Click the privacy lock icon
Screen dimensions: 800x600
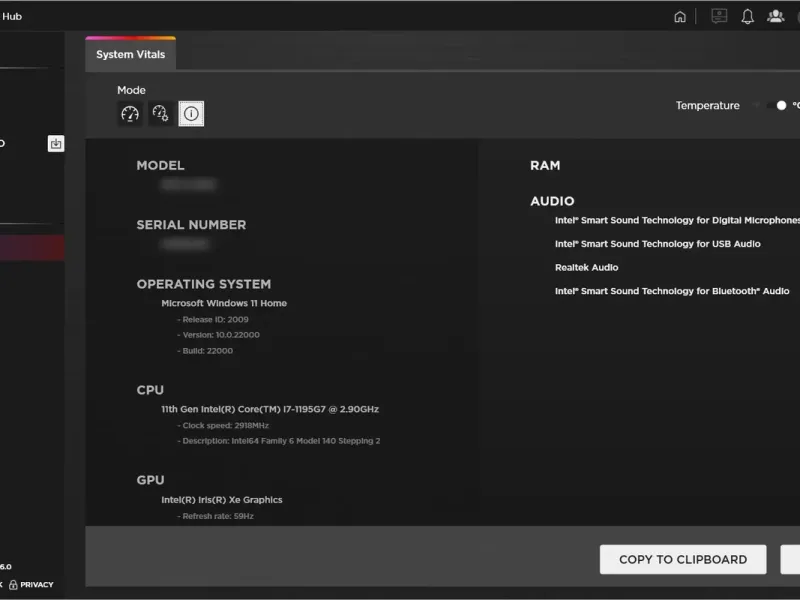coord(13,584)
